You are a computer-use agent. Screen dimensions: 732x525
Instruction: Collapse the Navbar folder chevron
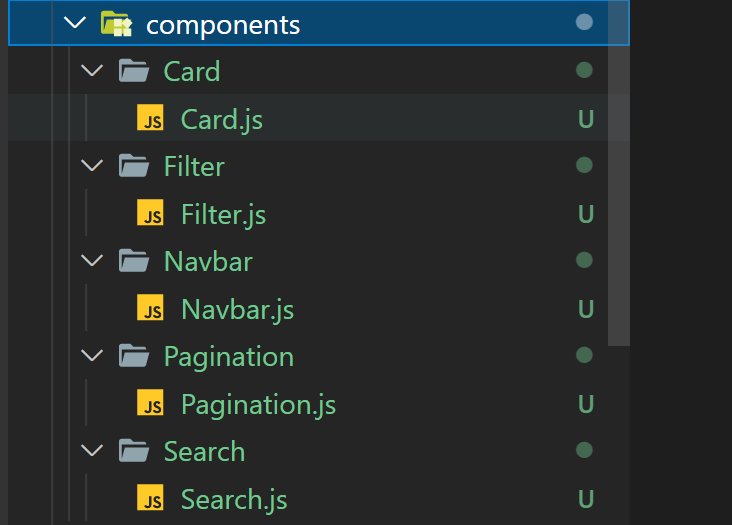click(x=92, y=260)
